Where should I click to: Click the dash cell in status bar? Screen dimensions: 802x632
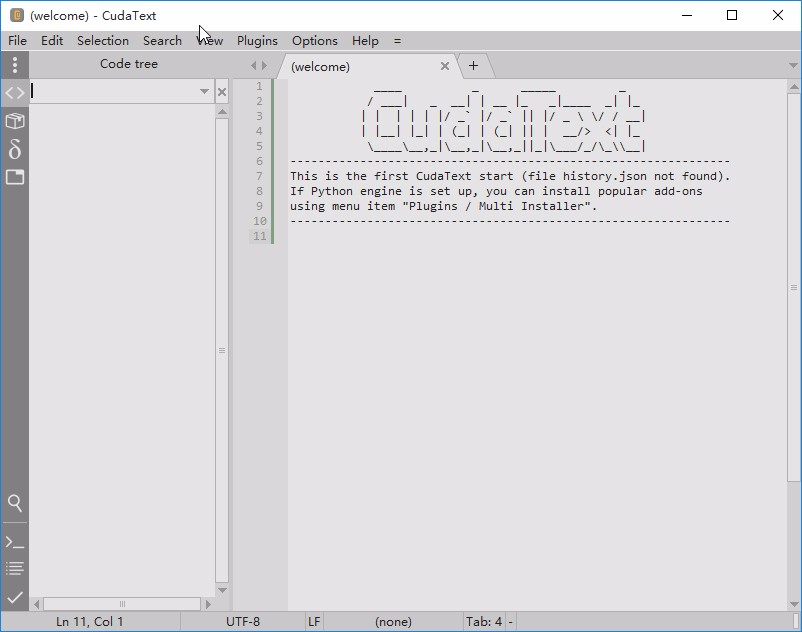pyautogui.click(x=510, y=622)
